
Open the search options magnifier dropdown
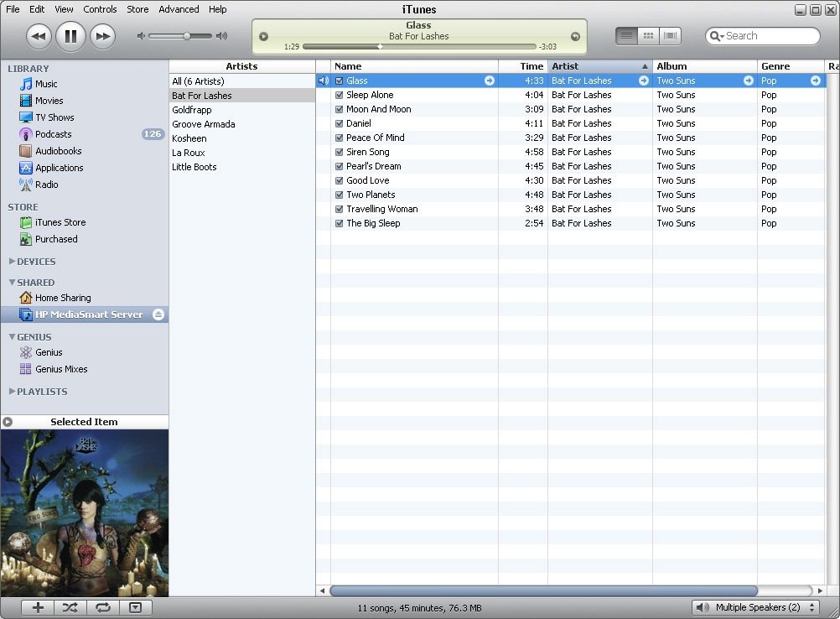point(716,36)
